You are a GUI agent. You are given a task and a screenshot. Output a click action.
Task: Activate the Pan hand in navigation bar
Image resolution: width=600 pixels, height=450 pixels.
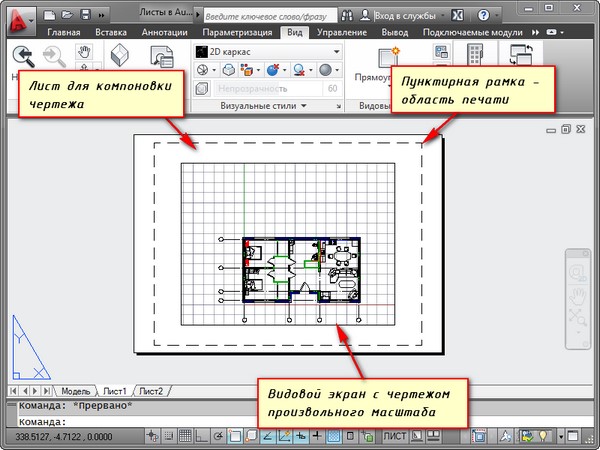(576, 296)
